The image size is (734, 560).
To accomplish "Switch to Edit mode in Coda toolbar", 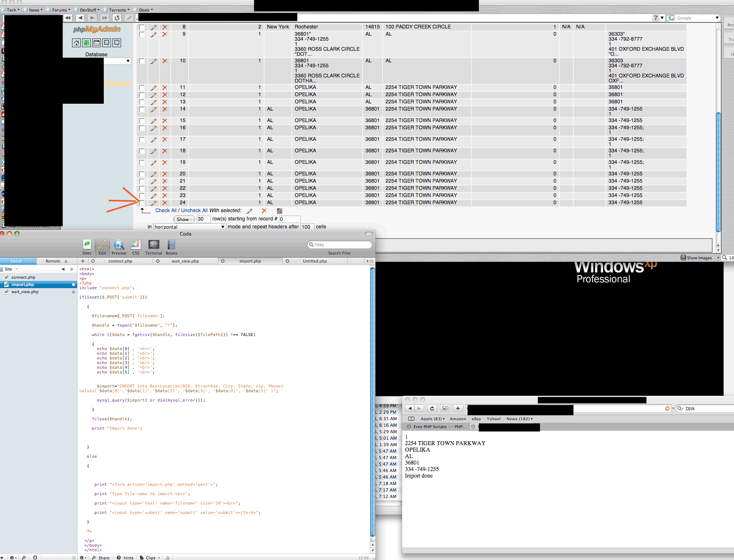I will [x=102, y=247].
